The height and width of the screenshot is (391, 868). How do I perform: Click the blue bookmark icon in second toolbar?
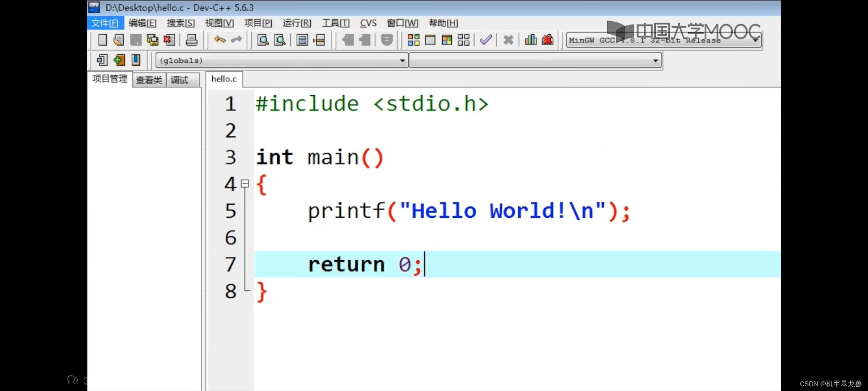[136, 60]
